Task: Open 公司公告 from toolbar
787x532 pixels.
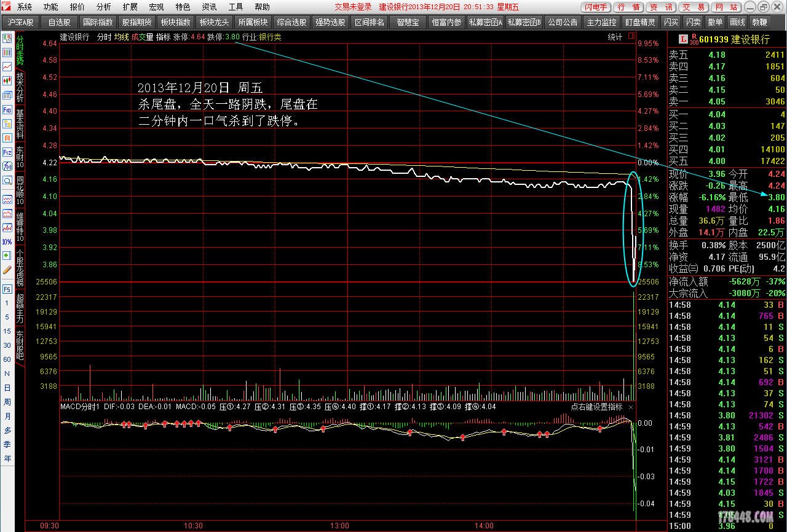Action: 563,22
